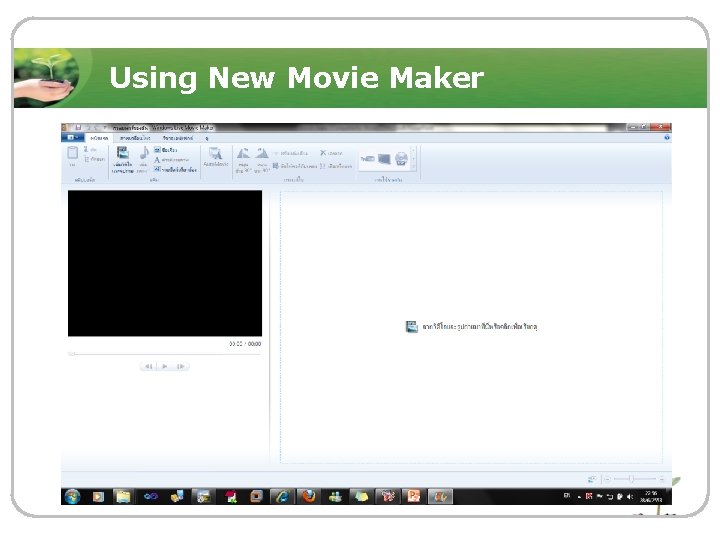Click the Paste button in the ribbon
This screenshot has width=720, height=540.
click(73, 156)
